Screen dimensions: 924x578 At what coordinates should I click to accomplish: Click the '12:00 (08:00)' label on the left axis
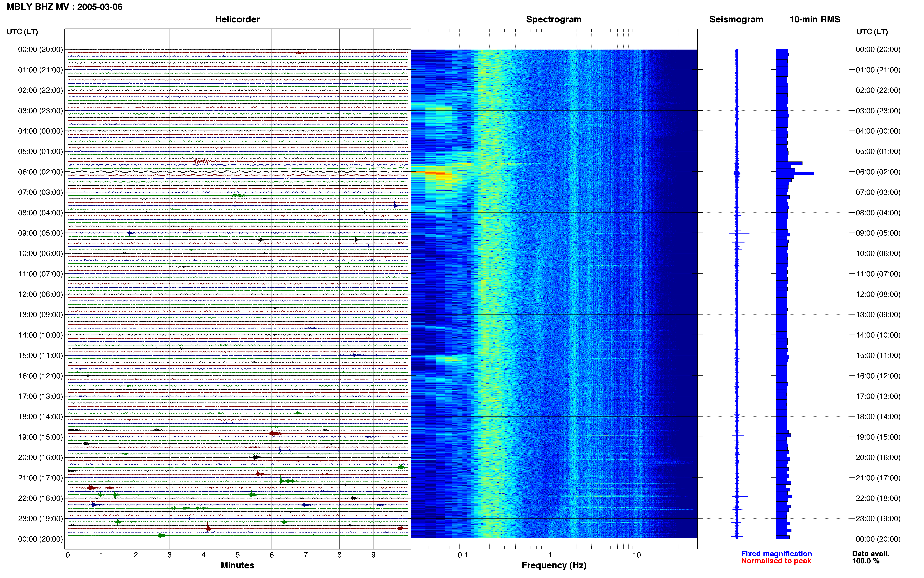click(41, 294)
